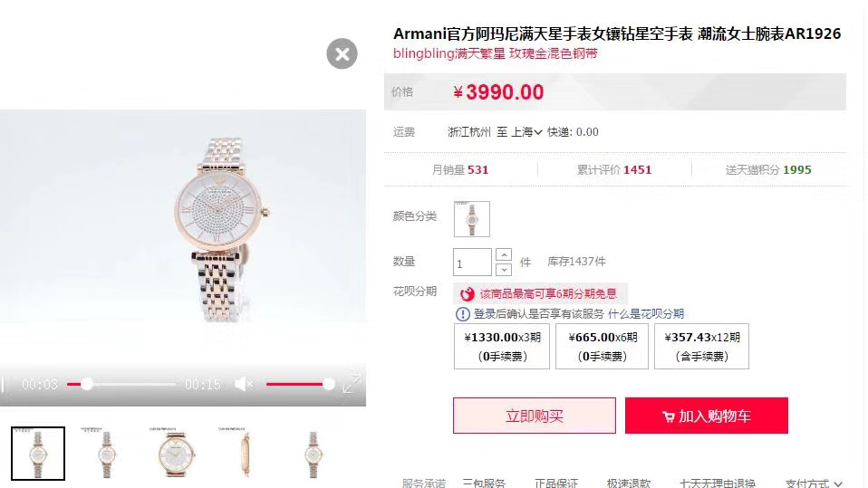Increase quantity with the up arrow

click(x=503, y=254)
